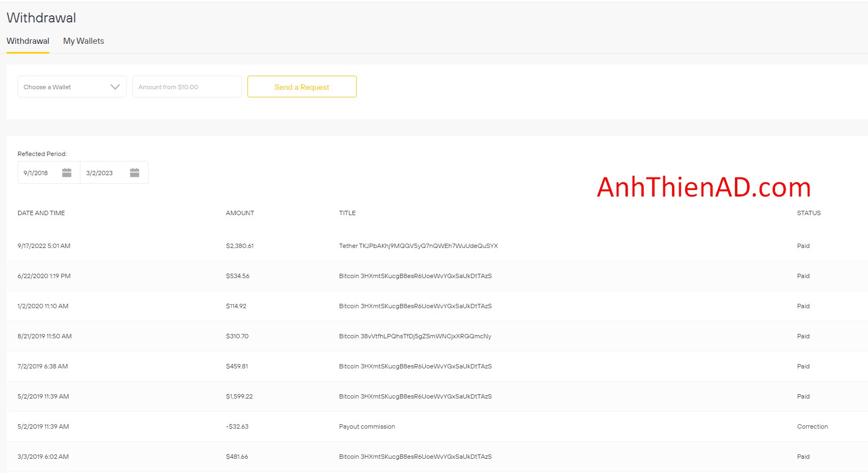Screen dimensions: 868x473
Task: Switch to the My Wallets tab
Action: pyautogui.click(x=83, y=41)
